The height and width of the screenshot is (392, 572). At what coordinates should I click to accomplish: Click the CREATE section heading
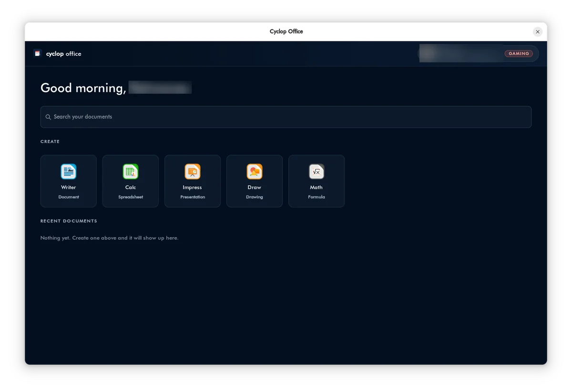click(50, 141)
